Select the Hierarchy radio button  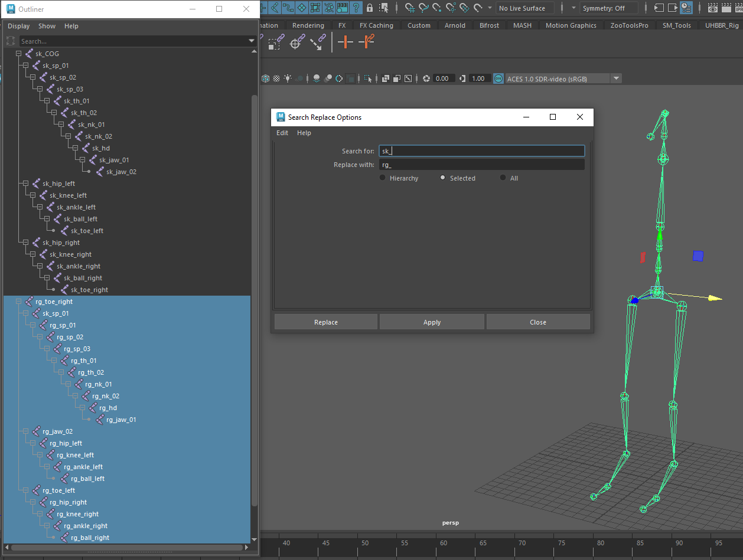(383, 178)
